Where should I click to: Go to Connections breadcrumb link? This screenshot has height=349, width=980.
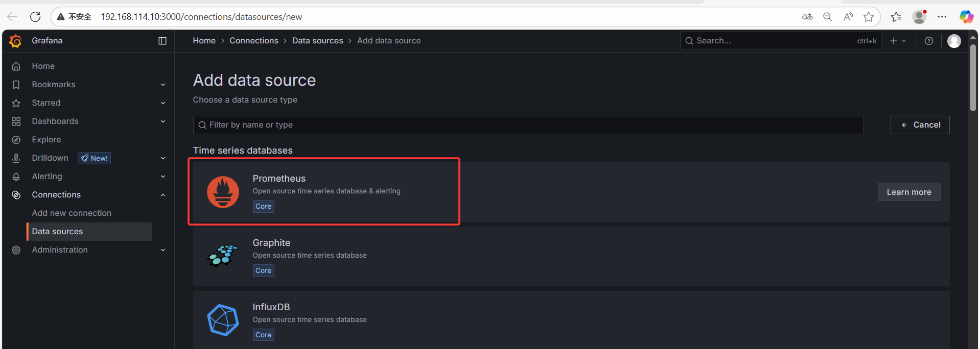[x=254, y=41]
